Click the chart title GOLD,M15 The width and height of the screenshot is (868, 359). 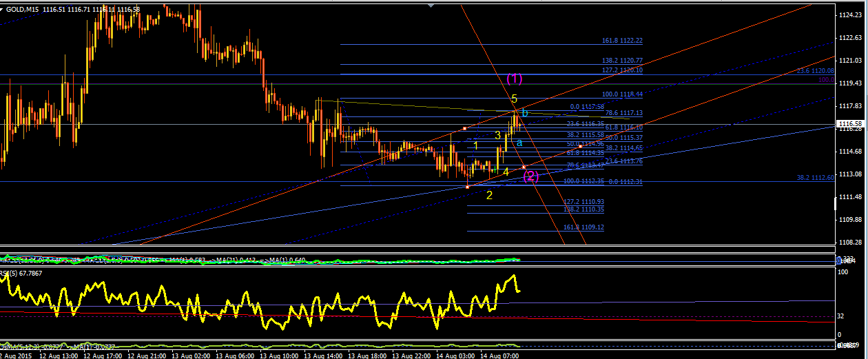click(21, 9)
